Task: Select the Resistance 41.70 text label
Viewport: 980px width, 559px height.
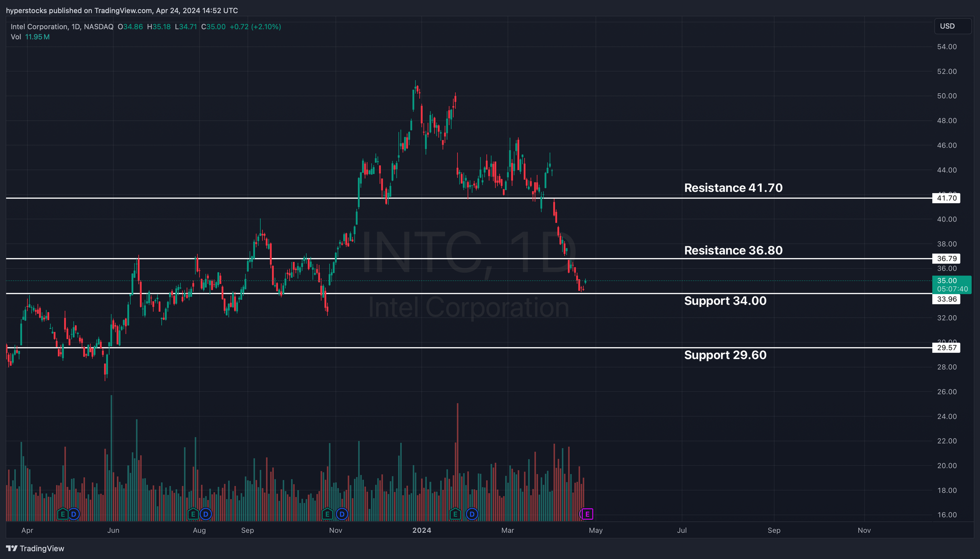Action: (x=733, y=188)
